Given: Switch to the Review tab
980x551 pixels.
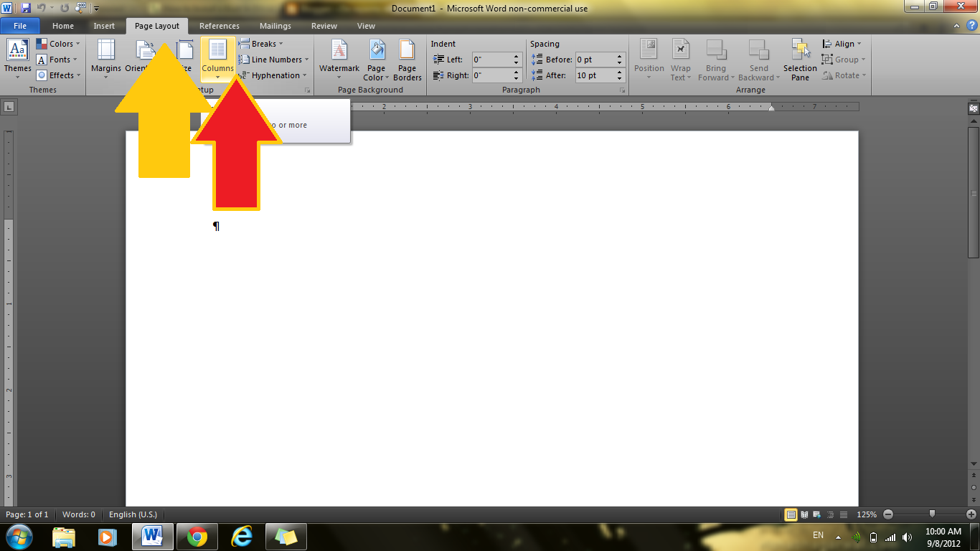Looking at the screenshot, I should pyautogui.click(x=324, y=26).
